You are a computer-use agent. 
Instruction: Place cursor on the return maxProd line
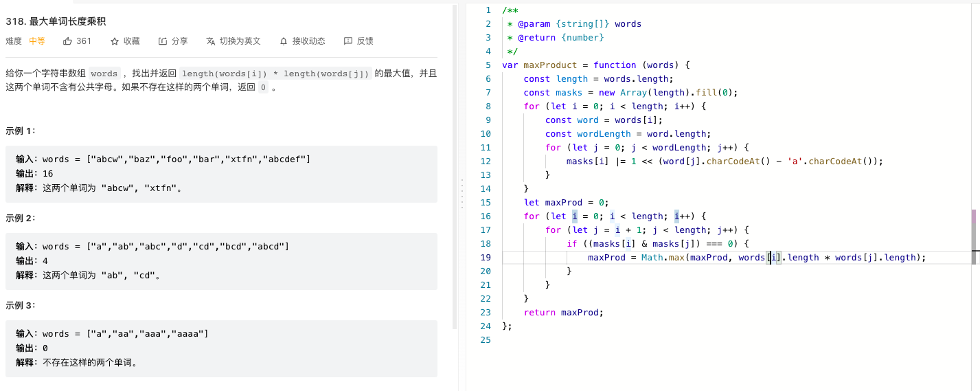coord(562,312)
